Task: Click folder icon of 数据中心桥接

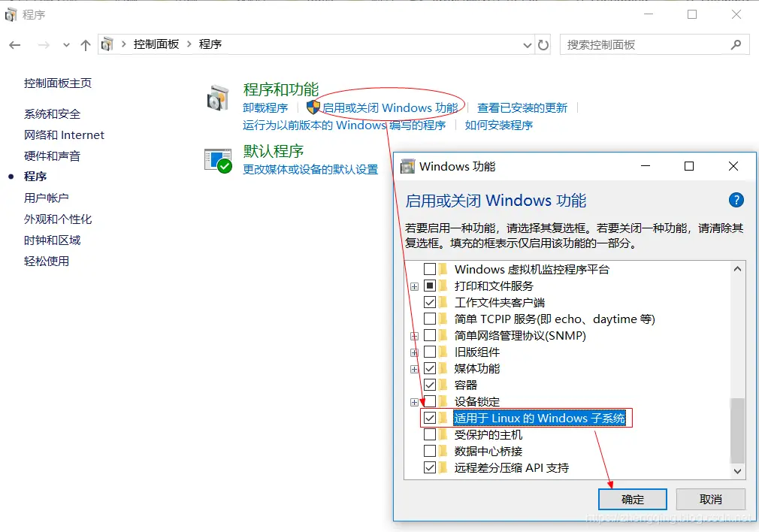Action: click(x=443, y=451)
